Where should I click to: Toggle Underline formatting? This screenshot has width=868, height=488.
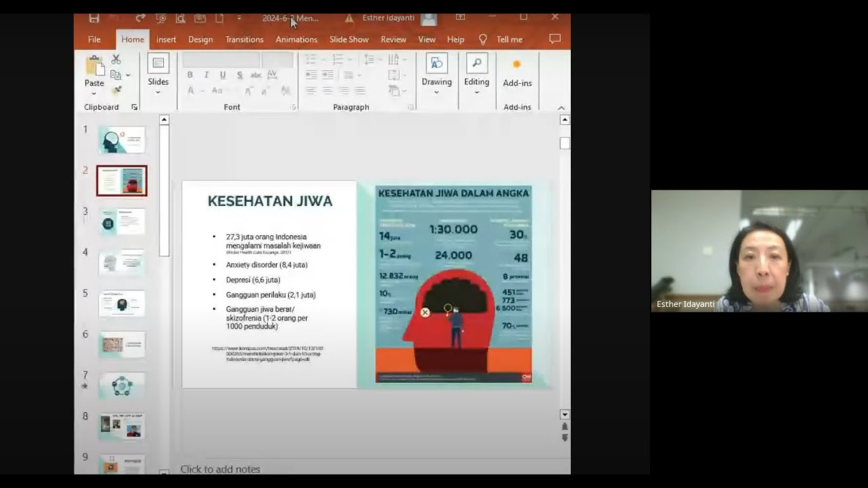click(x=222, y=75)
